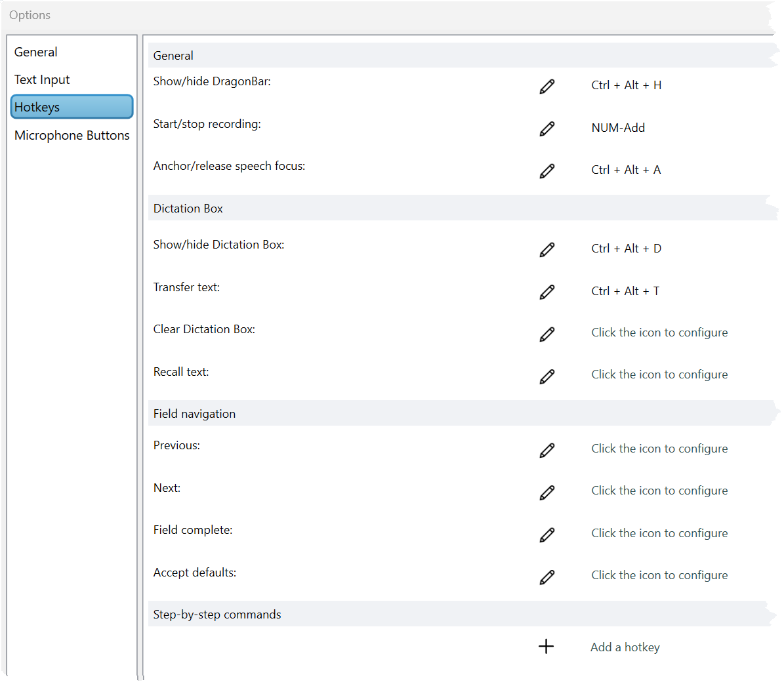Click pencil icon for Show/hide Dictation Box

pos(547,249)
